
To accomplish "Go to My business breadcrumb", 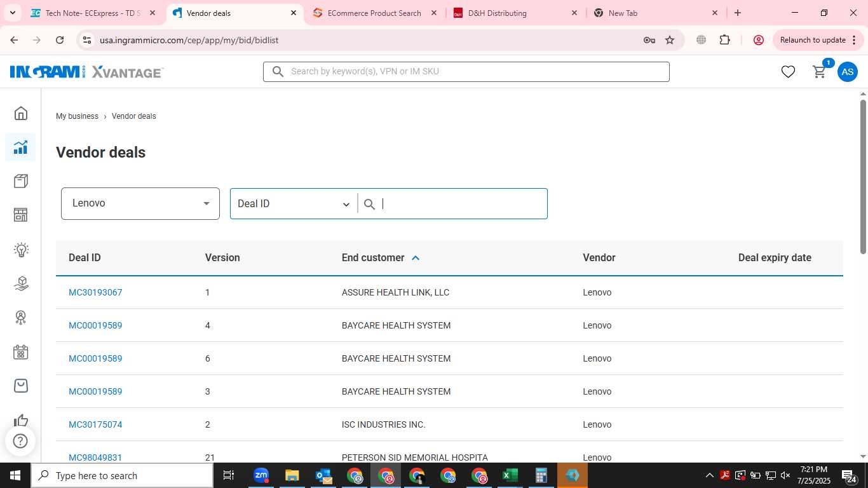I will [77, 116].
